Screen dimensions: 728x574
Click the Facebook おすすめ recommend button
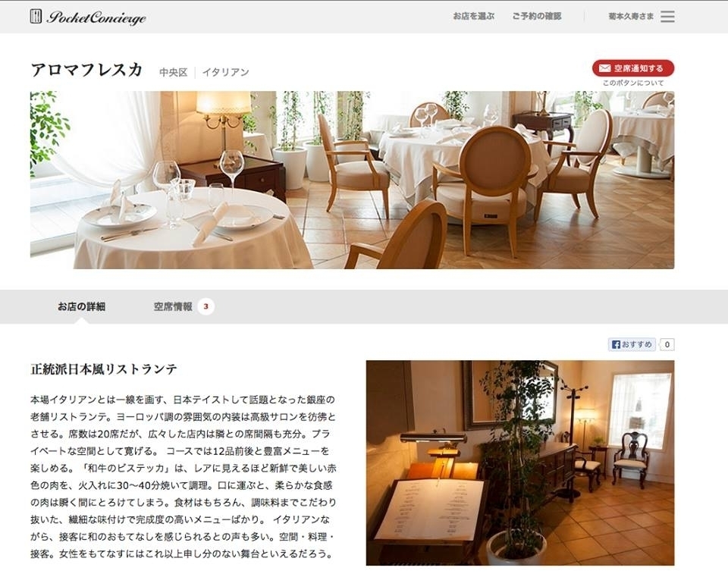(x=632, y=344)
